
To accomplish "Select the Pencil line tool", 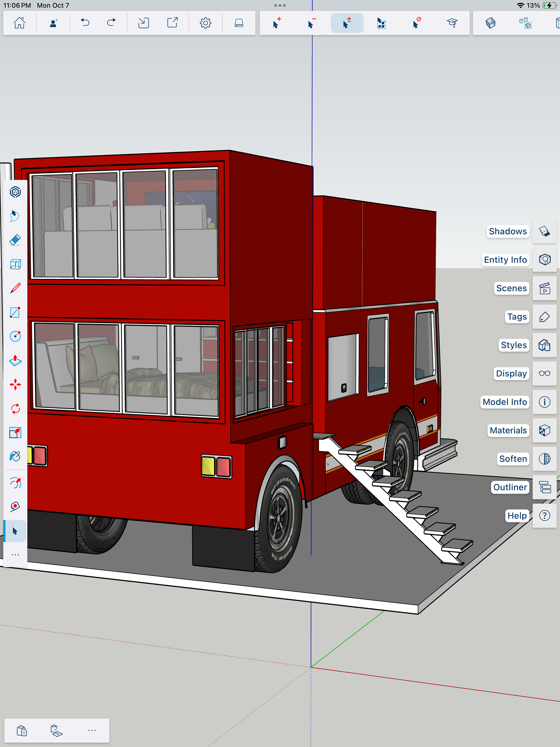I will (15, 288).
